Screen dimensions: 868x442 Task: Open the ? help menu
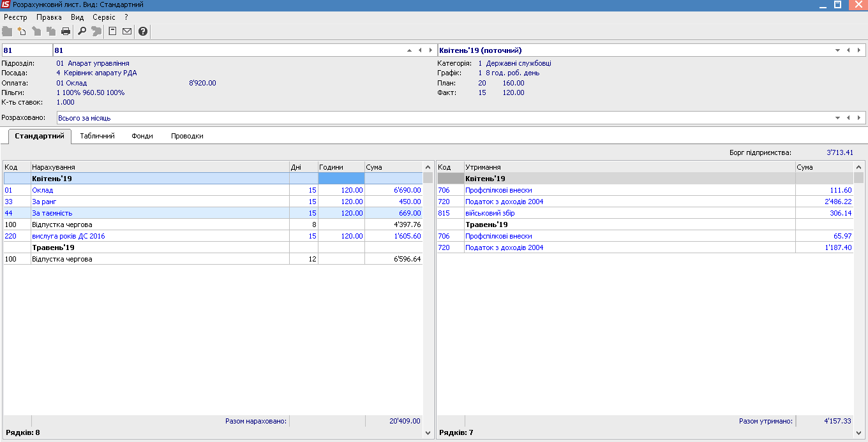pos(126,17)
